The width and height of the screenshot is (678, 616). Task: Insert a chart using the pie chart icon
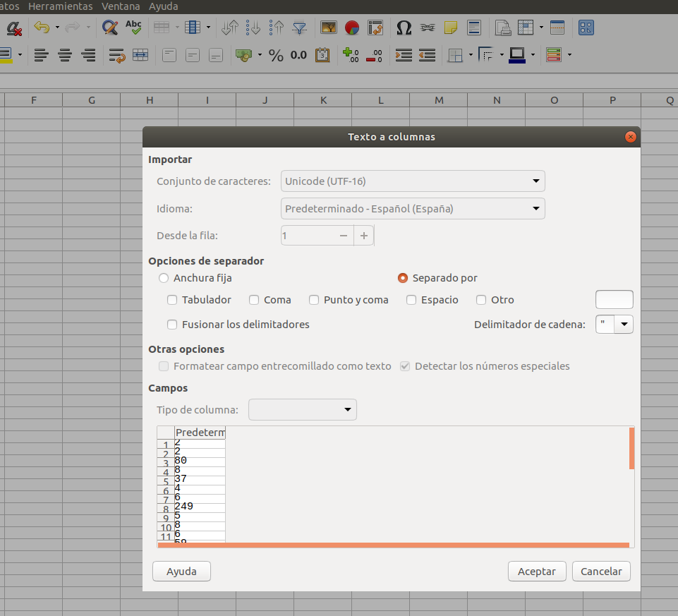[352, 28]
